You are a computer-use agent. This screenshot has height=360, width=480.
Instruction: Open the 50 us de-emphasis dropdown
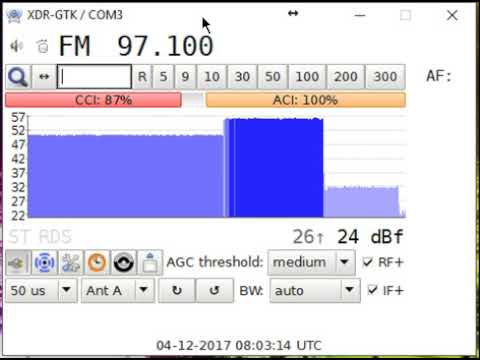pos(41,291)
